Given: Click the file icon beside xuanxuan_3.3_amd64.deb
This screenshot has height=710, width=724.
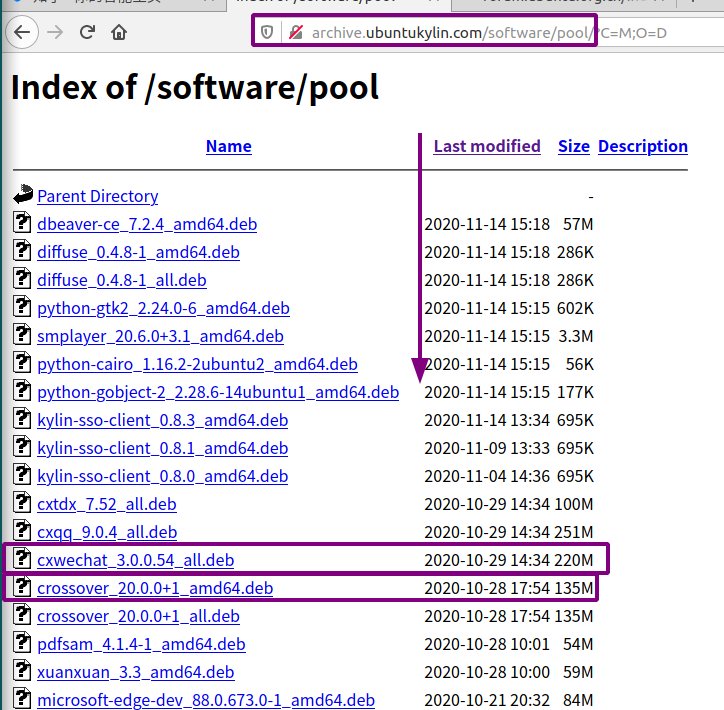Looking at the screenshot, I should tap(22, 670).
